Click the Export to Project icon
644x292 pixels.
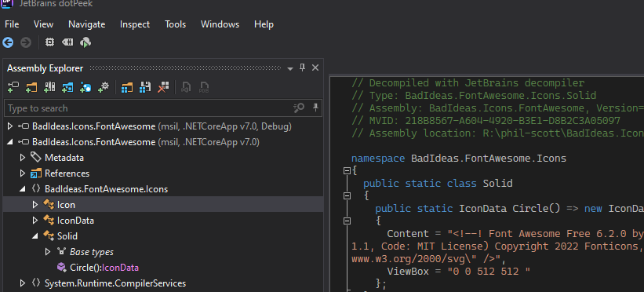(186, 87)
